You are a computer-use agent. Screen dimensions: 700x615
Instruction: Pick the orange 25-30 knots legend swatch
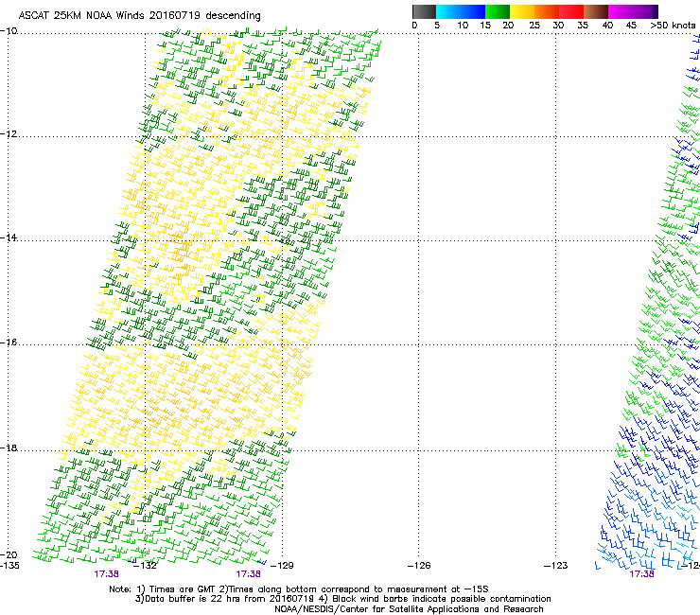(x=547, y=11)
